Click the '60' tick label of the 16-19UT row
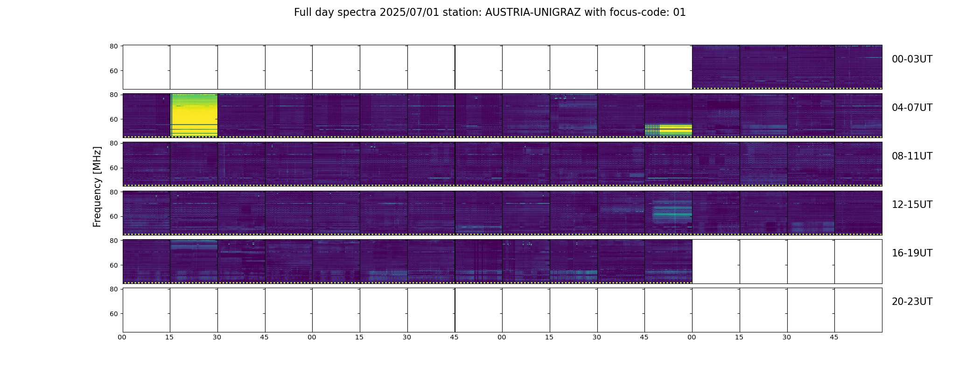Screen dimensions: 980x373 (113, 265)
